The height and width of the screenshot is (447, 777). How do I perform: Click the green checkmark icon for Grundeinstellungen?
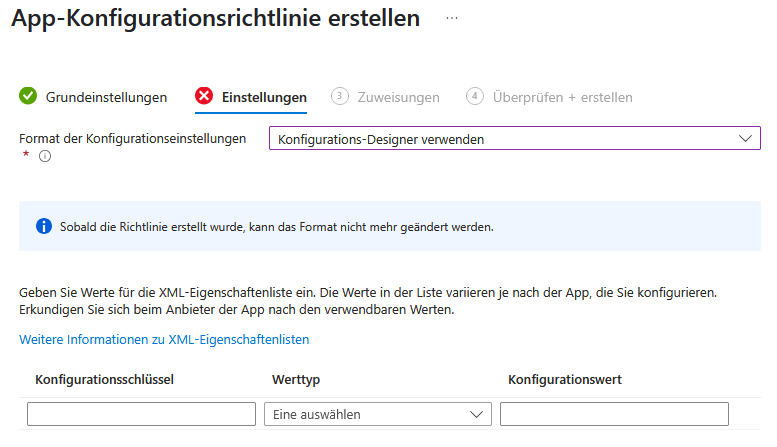tap(28, 96)
